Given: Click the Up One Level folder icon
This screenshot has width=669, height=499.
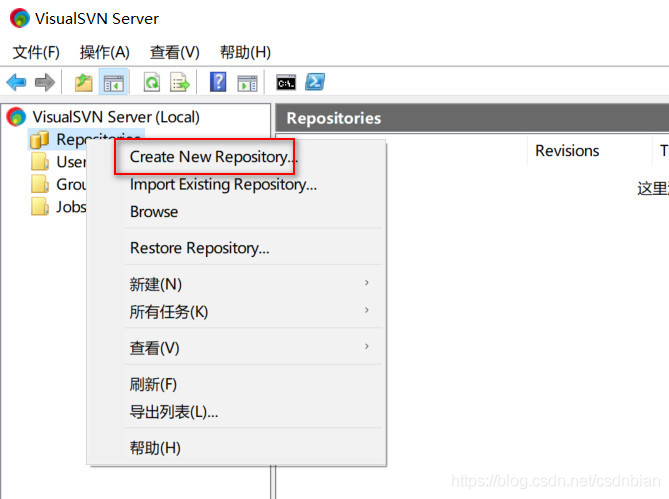Looking at the screenshot, I should click(x=84, y=82).
